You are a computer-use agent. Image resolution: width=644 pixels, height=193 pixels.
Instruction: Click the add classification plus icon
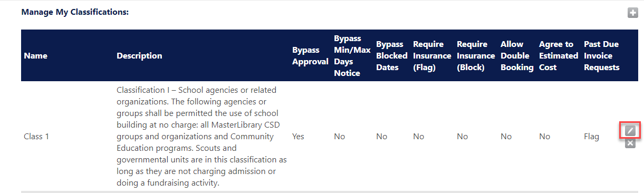[x=632, y=13]
